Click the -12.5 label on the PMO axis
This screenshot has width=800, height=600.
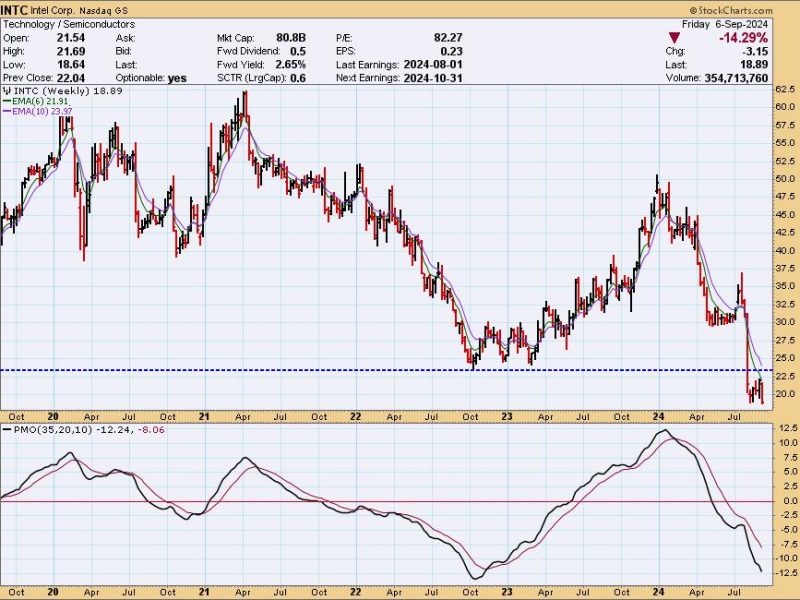pos(786,573)
